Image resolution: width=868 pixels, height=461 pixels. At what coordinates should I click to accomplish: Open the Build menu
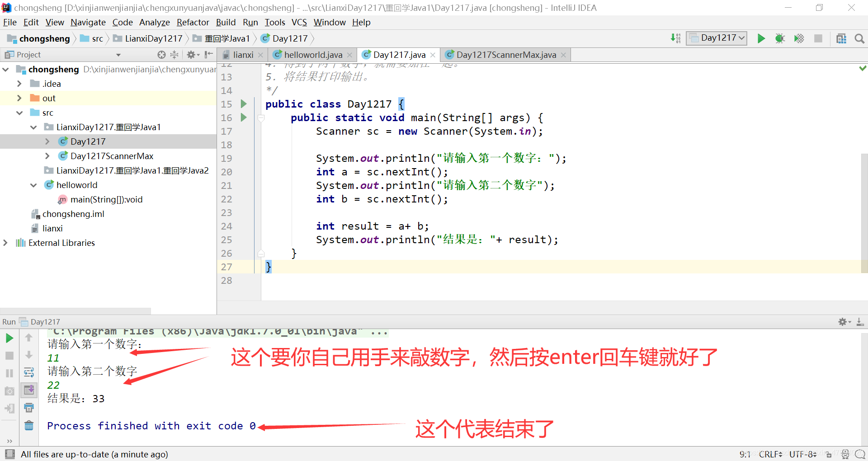[x=226, y=22]
